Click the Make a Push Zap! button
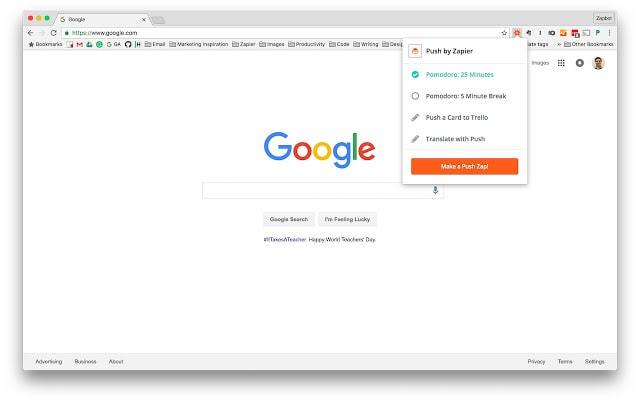 click(464, 166)
